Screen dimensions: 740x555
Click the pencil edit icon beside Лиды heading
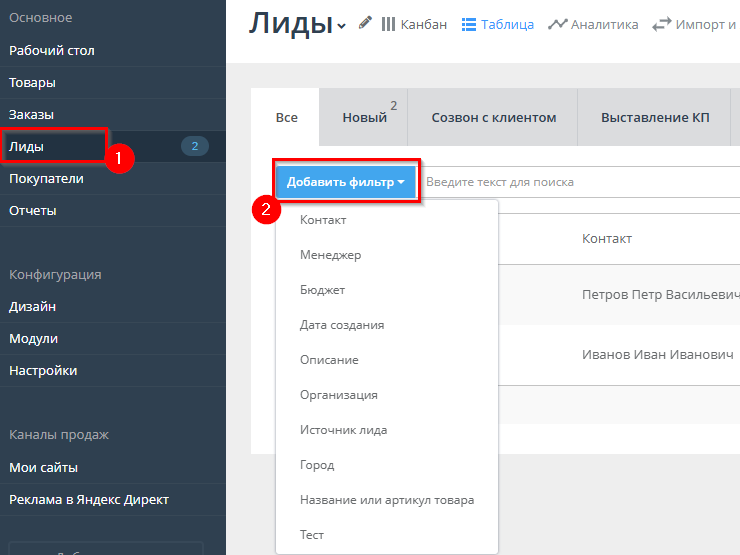click(x=364, y=24)
